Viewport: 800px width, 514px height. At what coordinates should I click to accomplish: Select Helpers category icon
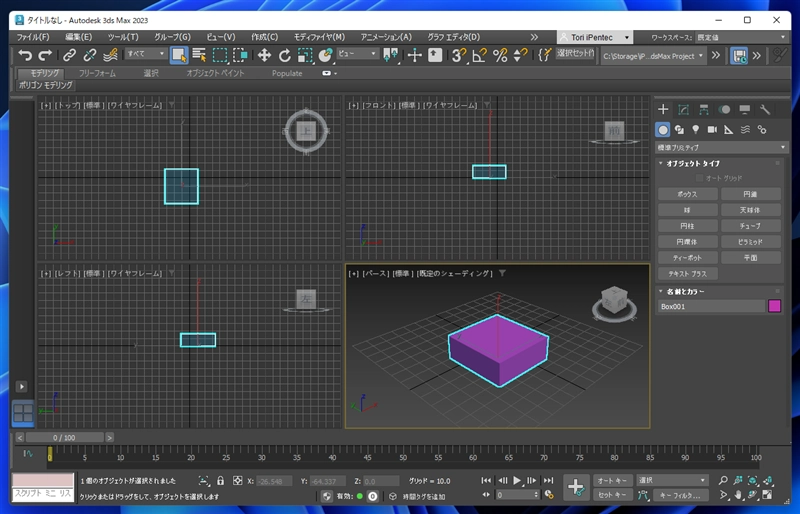729,130
